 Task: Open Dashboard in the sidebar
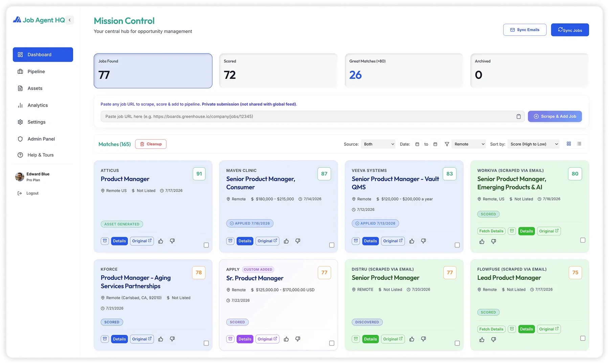tap(43, 54)
